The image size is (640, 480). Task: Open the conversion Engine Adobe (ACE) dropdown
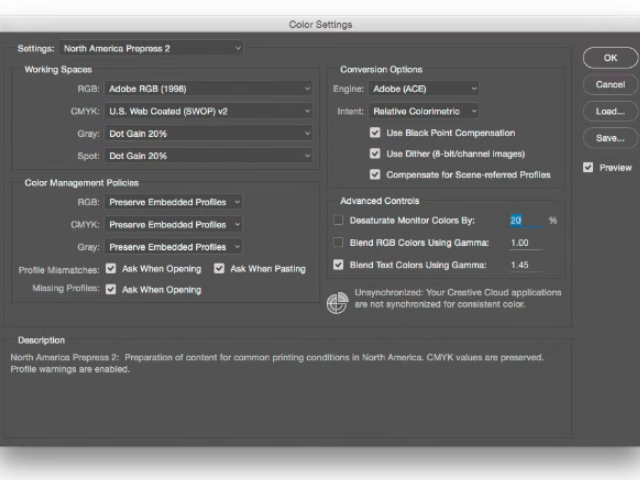(x=424, y=89)
